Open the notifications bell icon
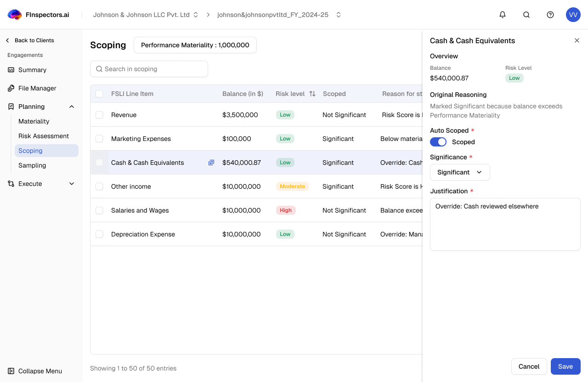Viewport: 588px width, 382px height. point(503,15)
